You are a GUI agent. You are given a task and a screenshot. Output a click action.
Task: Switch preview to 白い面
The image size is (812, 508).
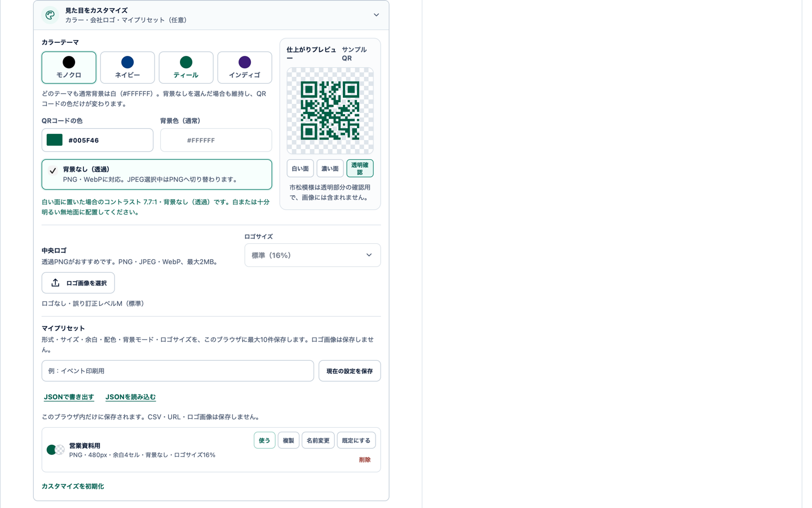(x=300, y=168)
